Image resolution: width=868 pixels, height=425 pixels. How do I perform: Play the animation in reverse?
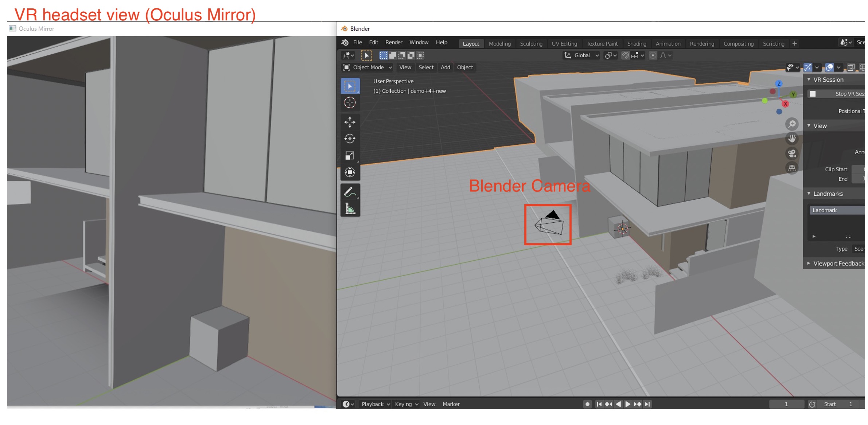(618, 404)
